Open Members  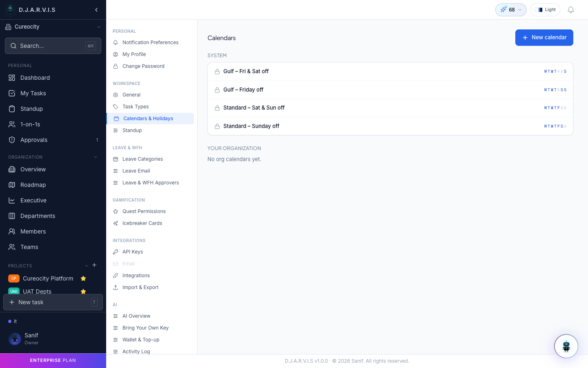tap(53, 231)
